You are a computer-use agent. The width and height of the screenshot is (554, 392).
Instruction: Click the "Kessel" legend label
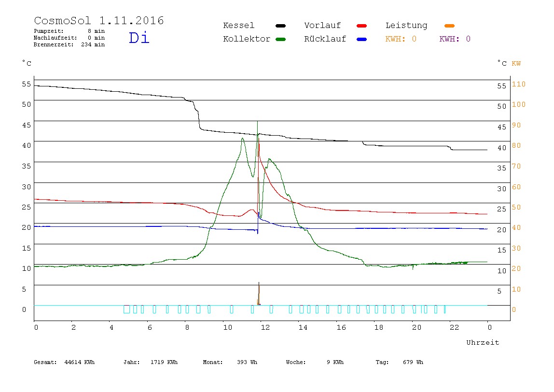239,26
